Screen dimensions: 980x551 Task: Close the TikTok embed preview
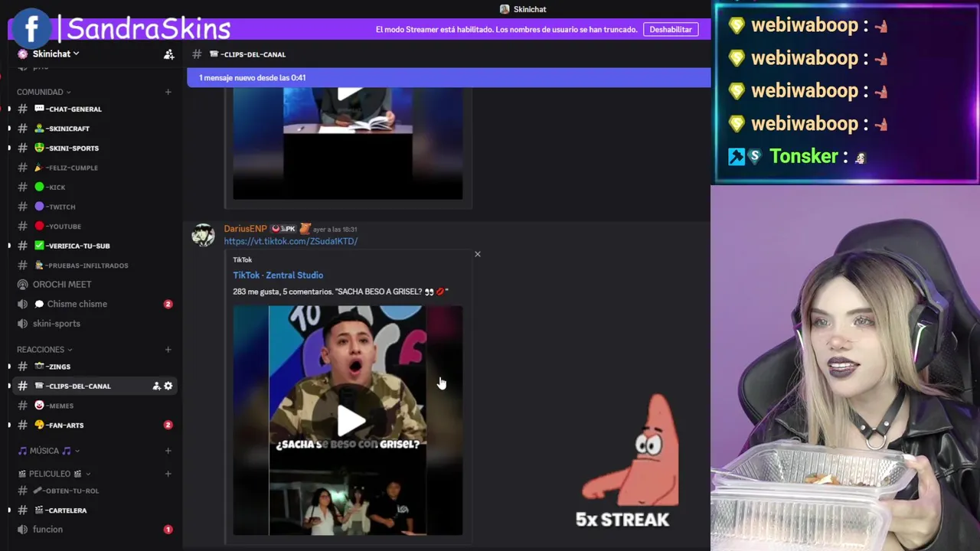tap(478, 254)
